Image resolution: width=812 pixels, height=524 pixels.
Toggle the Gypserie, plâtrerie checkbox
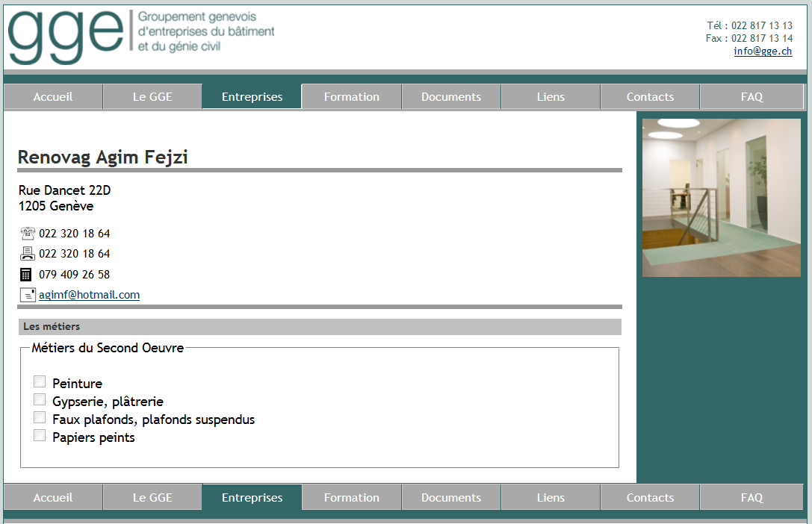[40, 400]
